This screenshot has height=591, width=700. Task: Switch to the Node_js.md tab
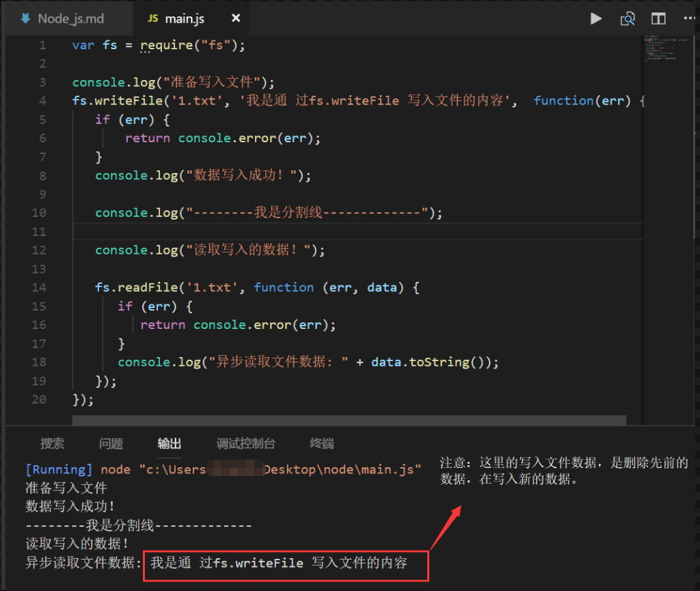pos(70,18)
